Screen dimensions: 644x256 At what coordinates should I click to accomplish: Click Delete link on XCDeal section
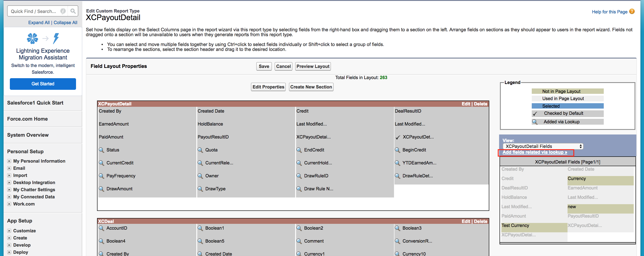481,221
